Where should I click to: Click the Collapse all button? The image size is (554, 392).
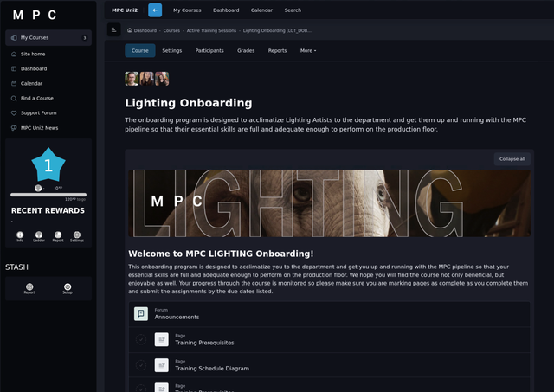pos(512,159)
